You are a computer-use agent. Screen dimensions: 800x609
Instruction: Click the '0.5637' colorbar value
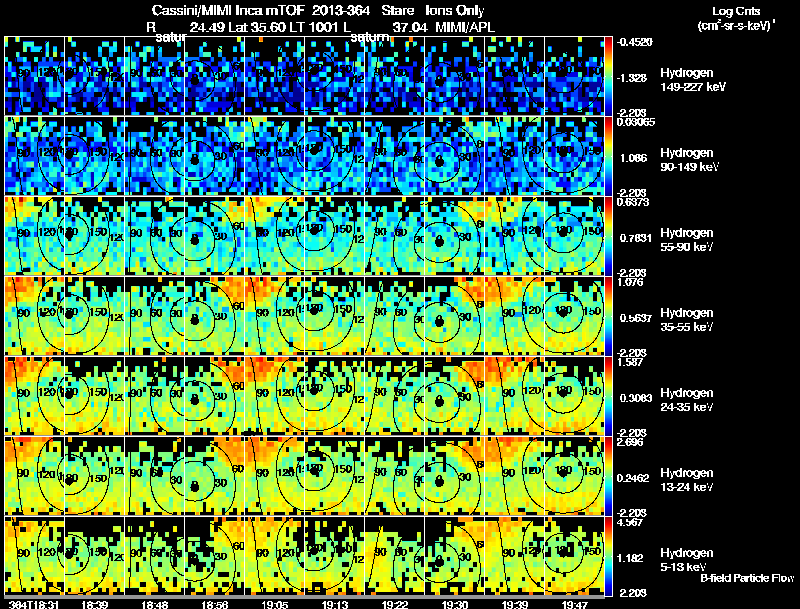click(x=635, y=318)
